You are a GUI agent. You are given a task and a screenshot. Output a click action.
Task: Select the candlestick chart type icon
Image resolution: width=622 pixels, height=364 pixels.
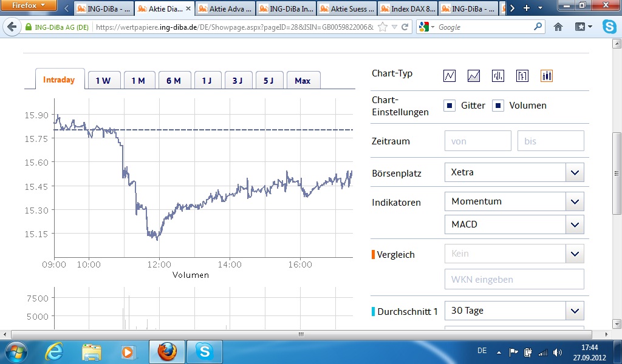[547, 76]
